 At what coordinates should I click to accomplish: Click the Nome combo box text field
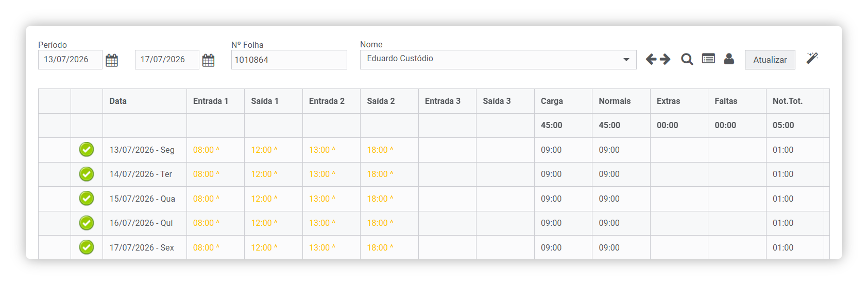tap(498, 60)
